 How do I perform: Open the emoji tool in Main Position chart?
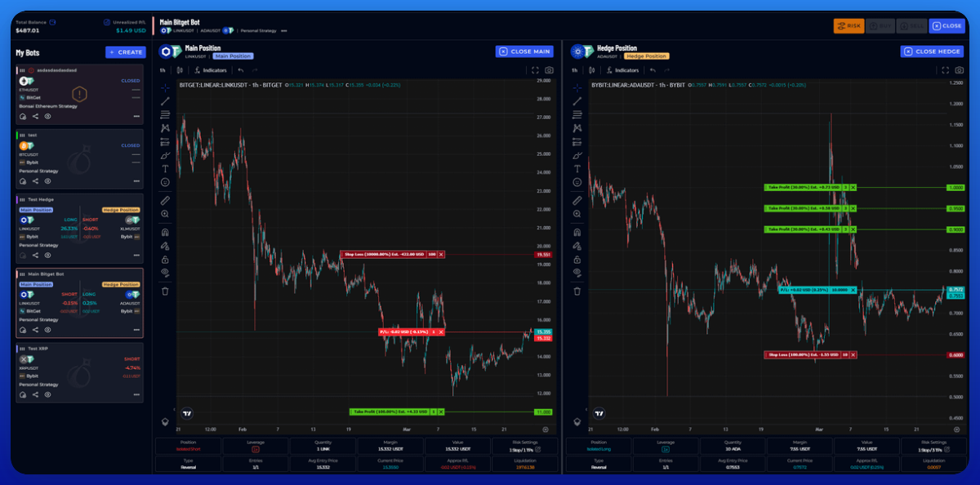tap(165, 181)
